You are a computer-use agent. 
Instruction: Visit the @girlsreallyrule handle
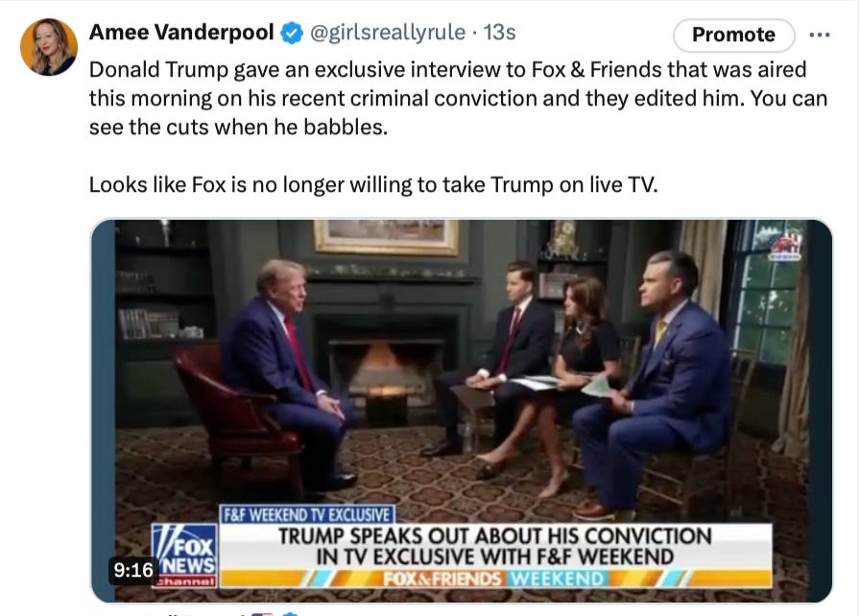pos(388,33)
